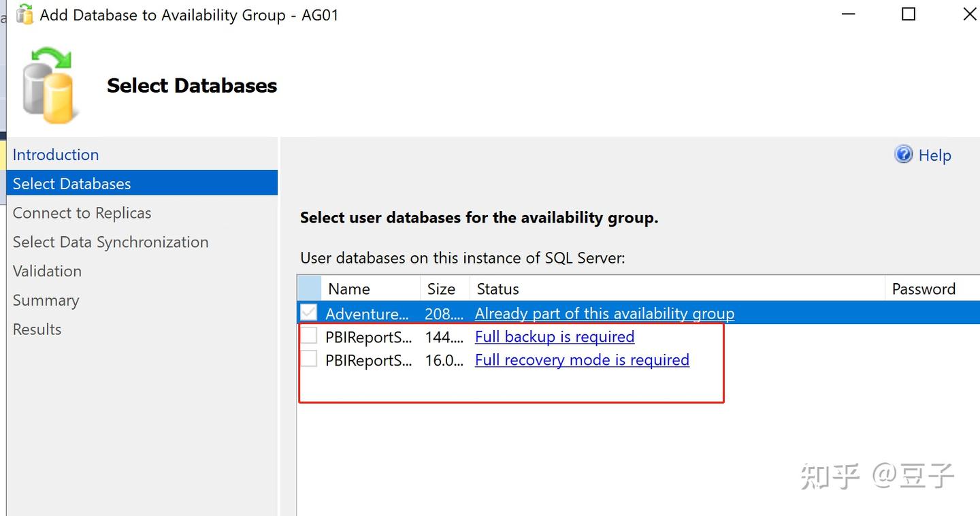Click the title bar window icon
Viewport: 980px width, 516px height.
tap(24, 14)
